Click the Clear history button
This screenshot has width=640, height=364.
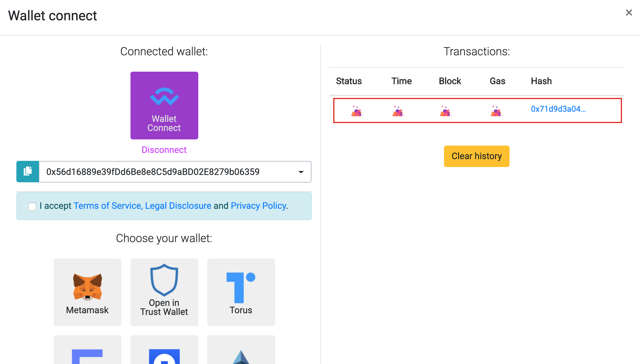tap(476, 156)
